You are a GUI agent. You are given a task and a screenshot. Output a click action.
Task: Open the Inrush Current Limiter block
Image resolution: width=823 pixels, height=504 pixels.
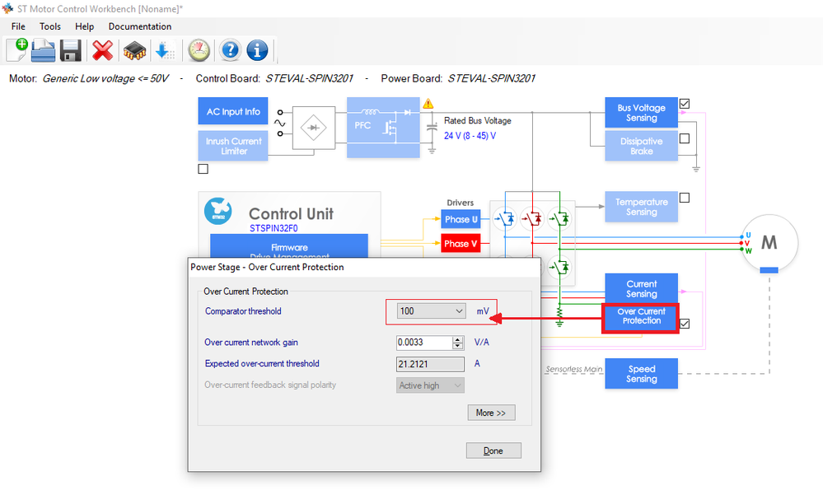click(x=233, y=146)
